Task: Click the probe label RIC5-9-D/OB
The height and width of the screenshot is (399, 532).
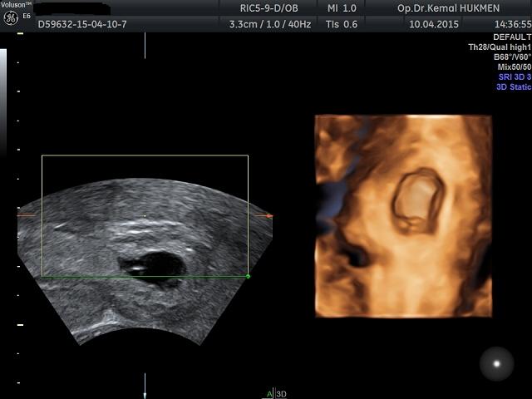Action: pos(268,8)
